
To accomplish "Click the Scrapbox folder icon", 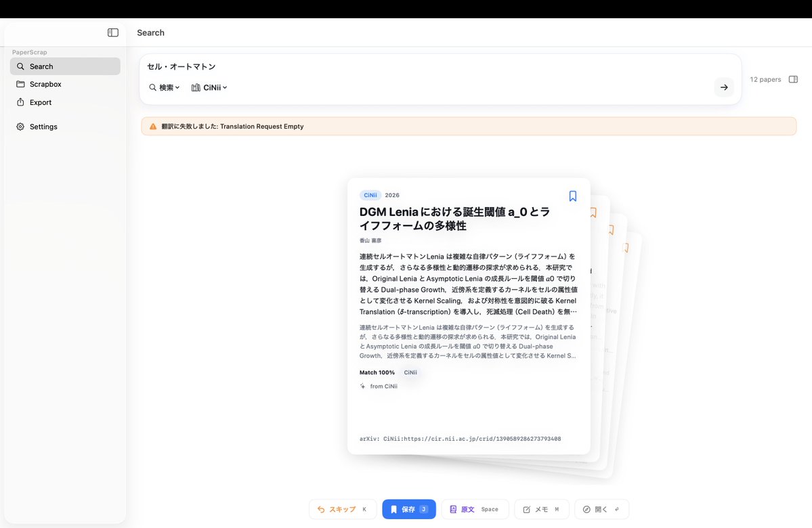I will (x=20, y=84).
